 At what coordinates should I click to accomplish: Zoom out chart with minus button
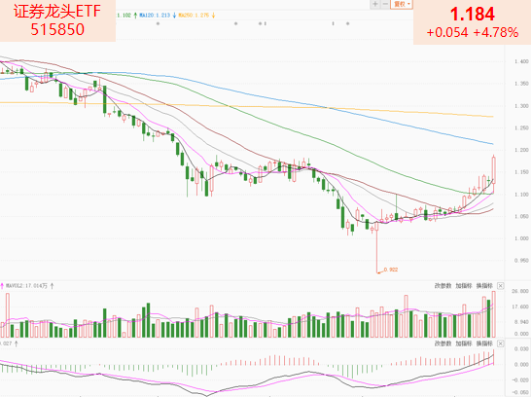point(385,4)
